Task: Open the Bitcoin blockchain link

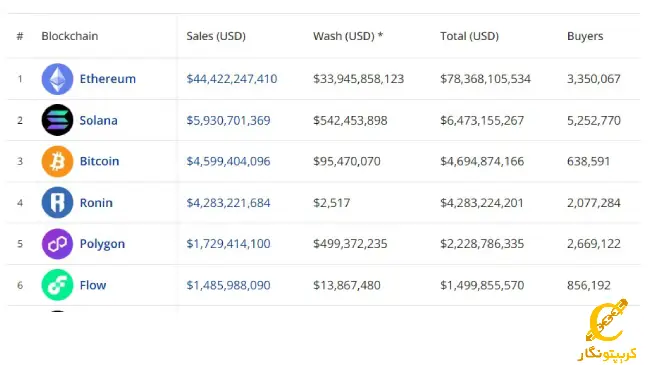Action: click(99, 161)
